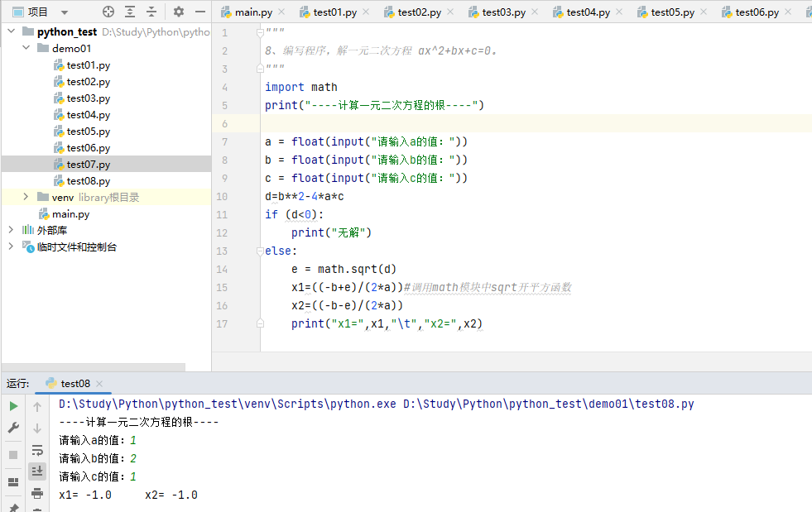Run test08 with the green play button
Screen dimensions: 812x512
click(x=13, y=406)
